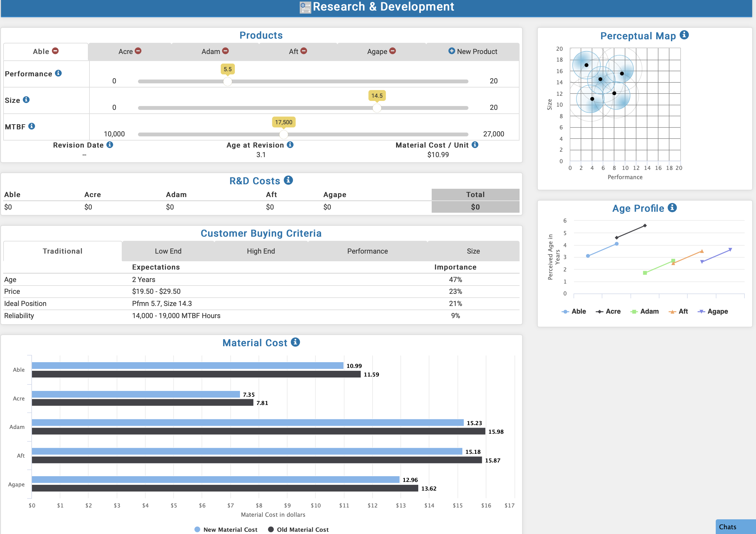The image size is (756, 534).
Task: Switch to the Adam product tab
Action: (x=211, y=51)
